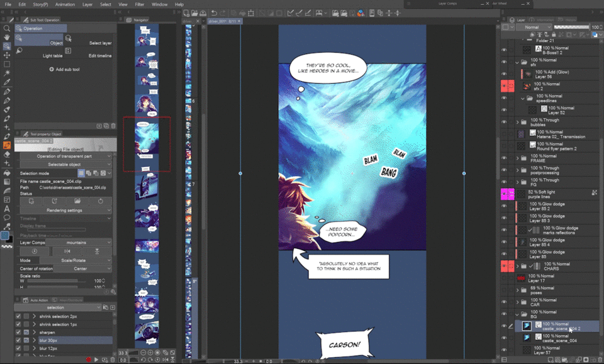Image resolution: width=604 pixels, height=364 pixels.
Task: Select the Fill bucket tool
Action: (6, 173)
